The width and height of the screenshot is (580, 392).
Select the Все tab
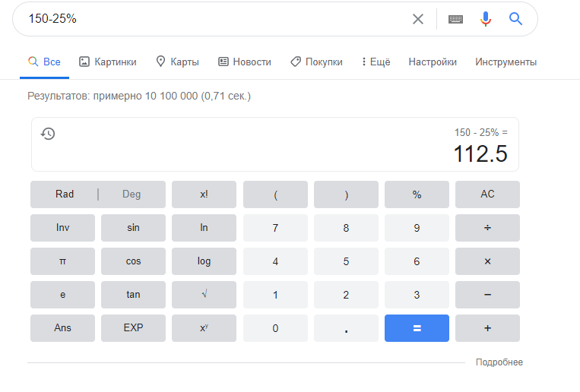(x=44, y=62)
